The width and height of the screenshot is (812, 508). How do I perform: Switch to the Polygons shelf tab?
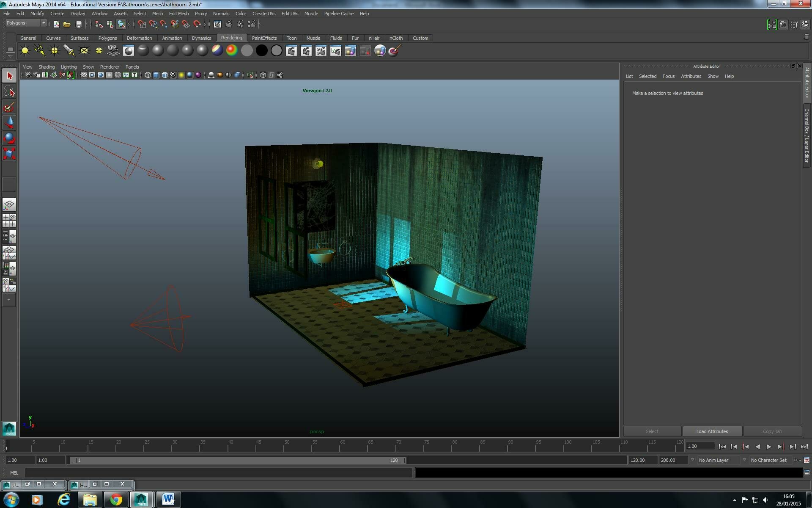(107, 38)
